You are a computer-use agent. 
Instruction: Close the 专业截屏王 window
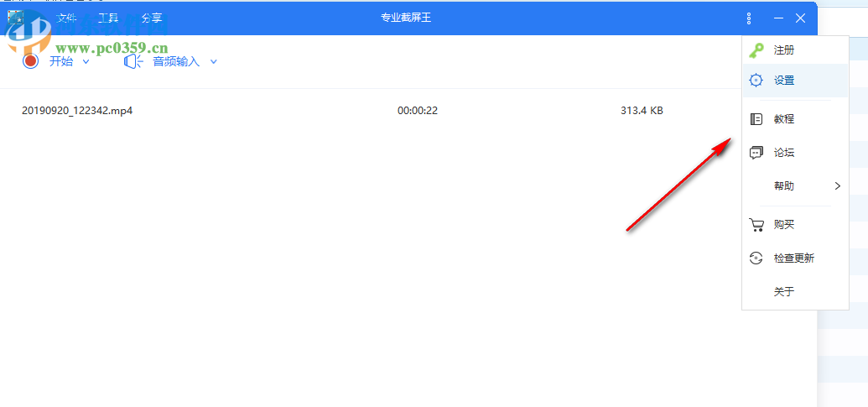point(800,18)
